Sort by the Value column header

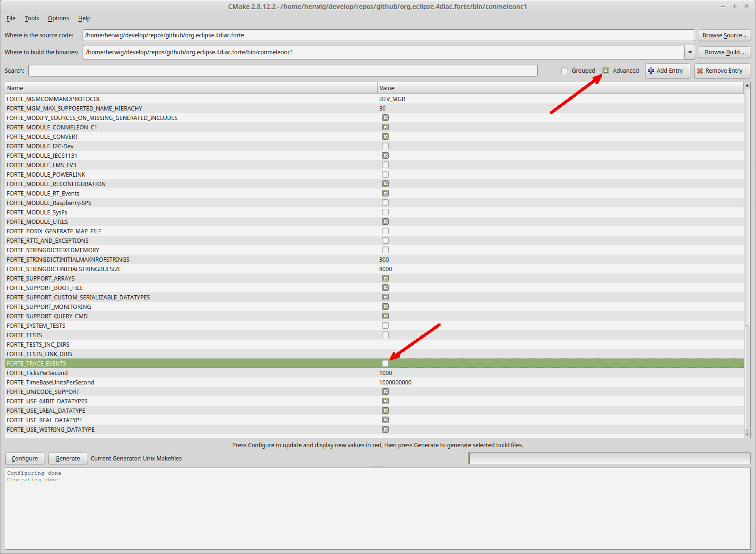(561, 88)
